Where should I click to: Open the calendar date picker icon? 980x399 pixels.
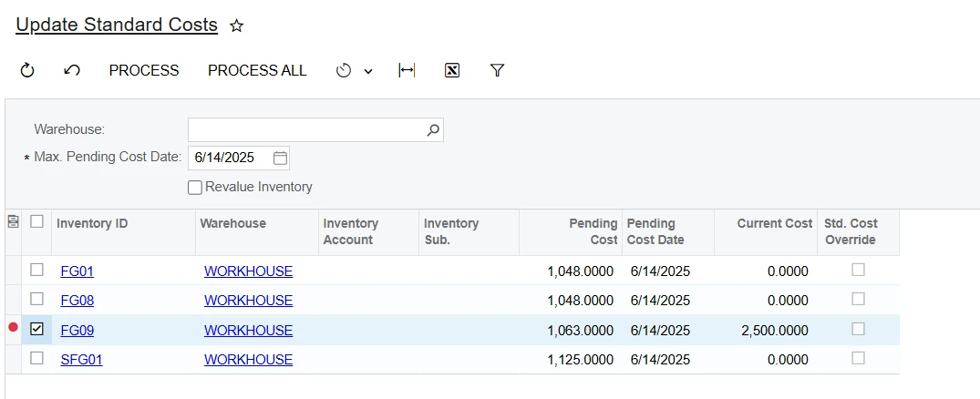pyautogui.click(x=281, y=158)
